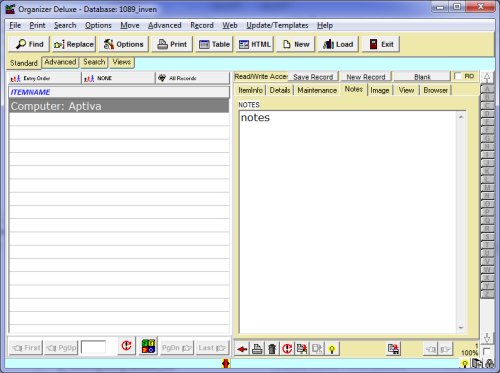Click the down arrow below alphabet strip
500x373 pixels.
pos(487,338)
